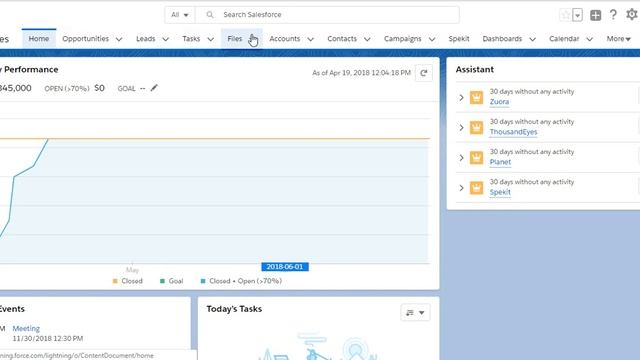
Task: Expand the Opportunities tab chevron
Action: point(119,39)
